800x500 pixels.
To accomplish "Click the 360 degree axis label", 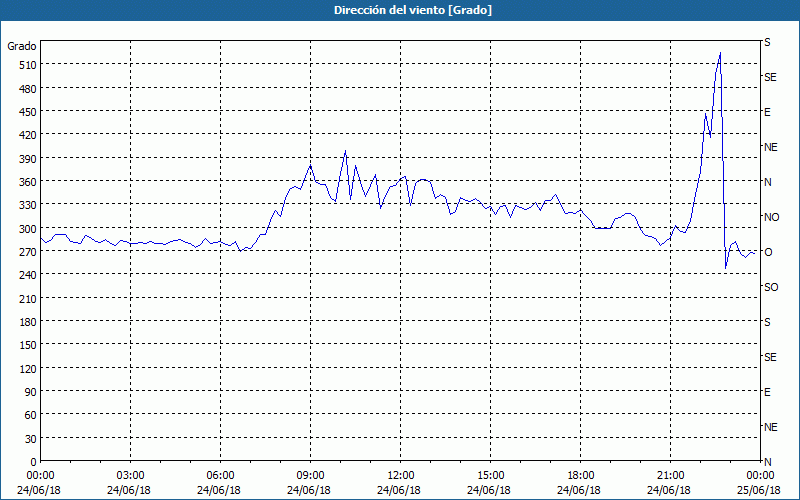I will (29, 182).
